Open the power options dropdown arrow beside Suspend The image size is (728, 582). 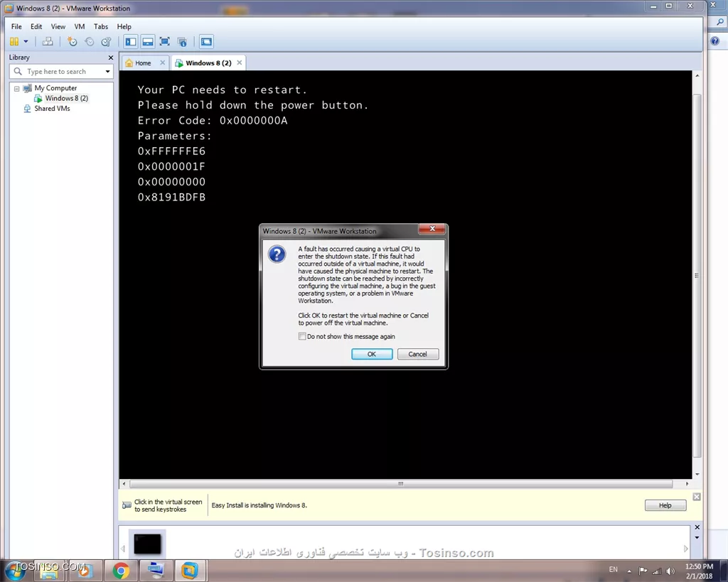pos(26,42)
